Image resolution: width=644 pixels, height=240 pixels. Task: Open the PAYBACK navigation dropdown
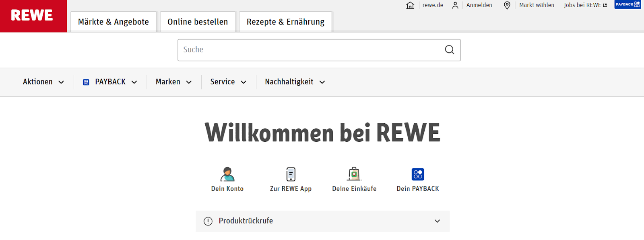coord(110,82)
